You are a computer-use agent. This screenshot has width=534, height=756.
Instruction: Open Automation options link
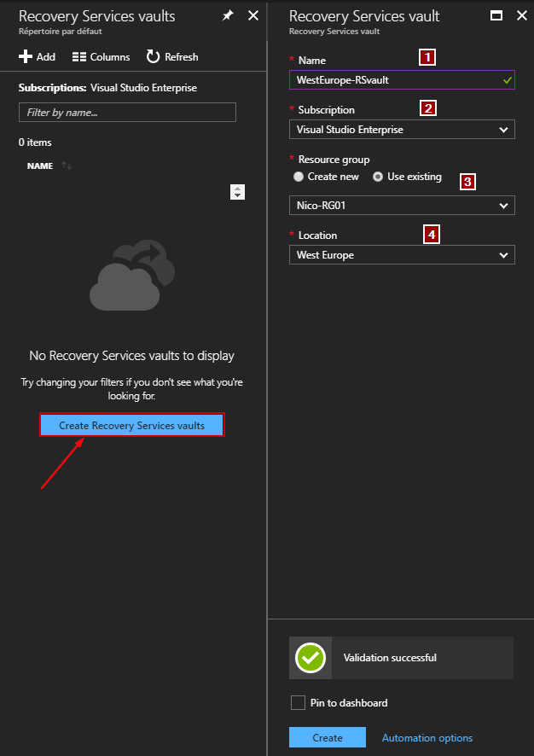427,738
